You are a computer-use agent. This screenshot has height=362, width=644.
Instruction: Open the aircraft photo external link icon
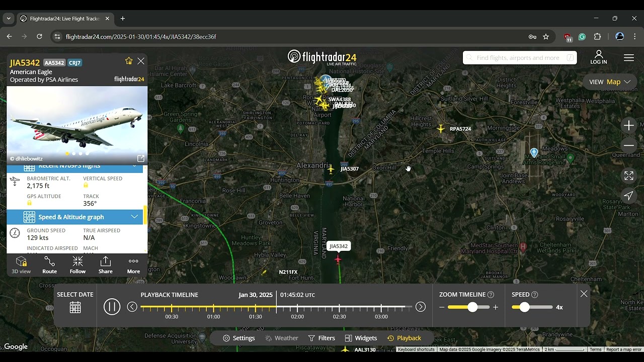[141, 158]
